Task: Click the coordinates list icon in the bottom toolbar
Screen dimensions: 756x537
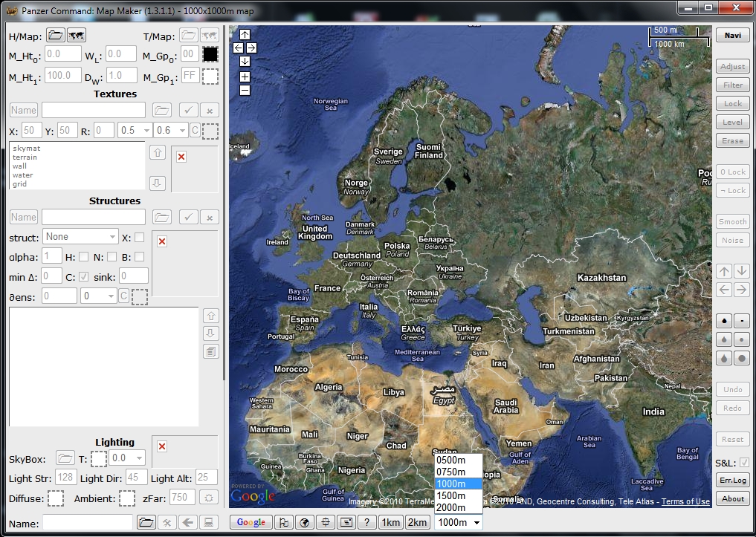Action: coord(346,522)
